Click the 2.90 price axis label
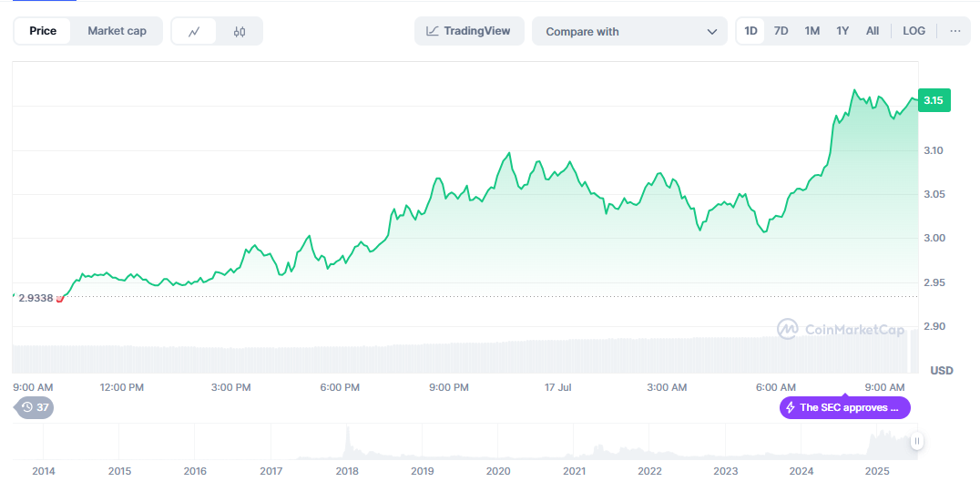The height and width of the screenshot is (492, 980). point(934,326)
